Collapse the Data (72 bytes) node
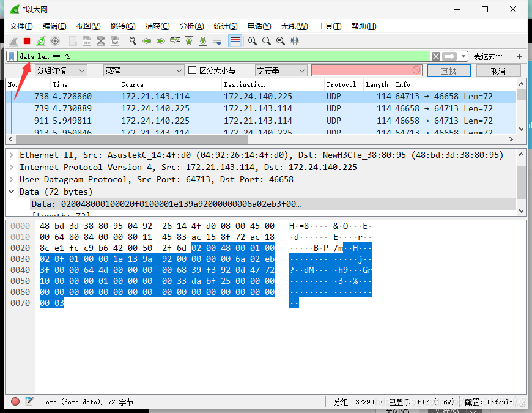The image size is (532, 413). (x=12, y=192)
